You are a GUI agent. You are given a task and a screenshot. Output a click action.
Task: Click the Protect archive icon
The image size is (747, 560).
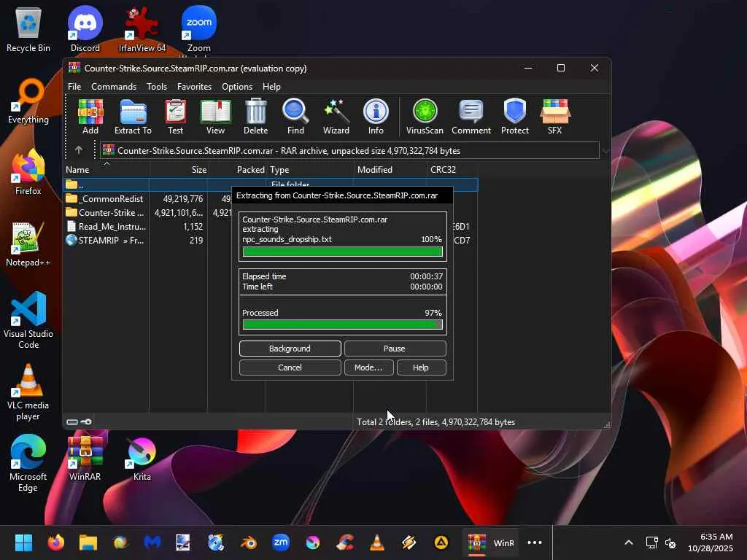(514, 117)
